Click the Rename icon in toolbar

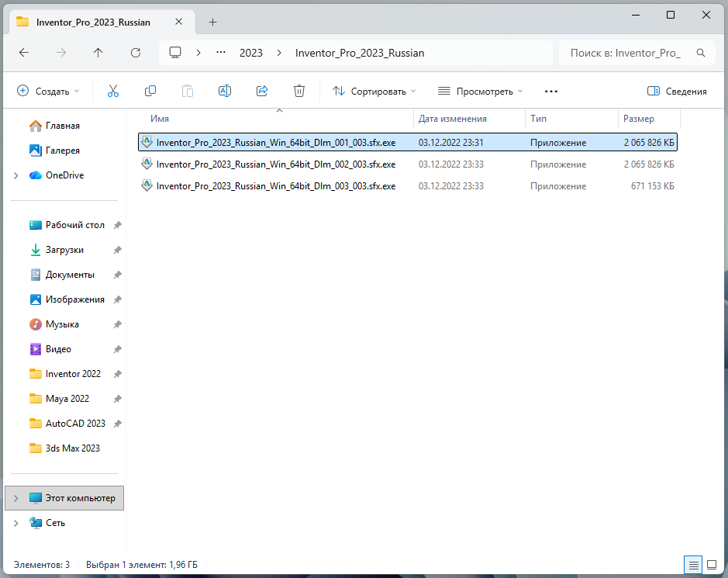pos(225,91)
